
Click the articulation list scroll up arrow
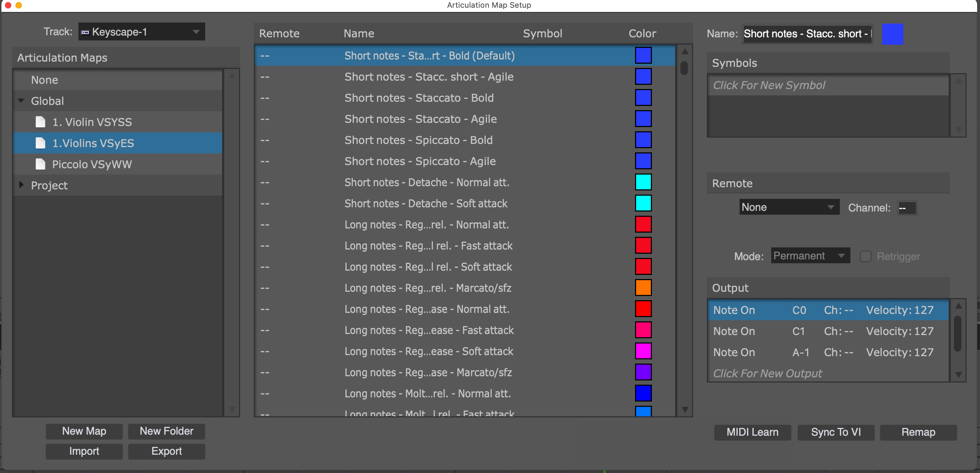pos(684,51)
